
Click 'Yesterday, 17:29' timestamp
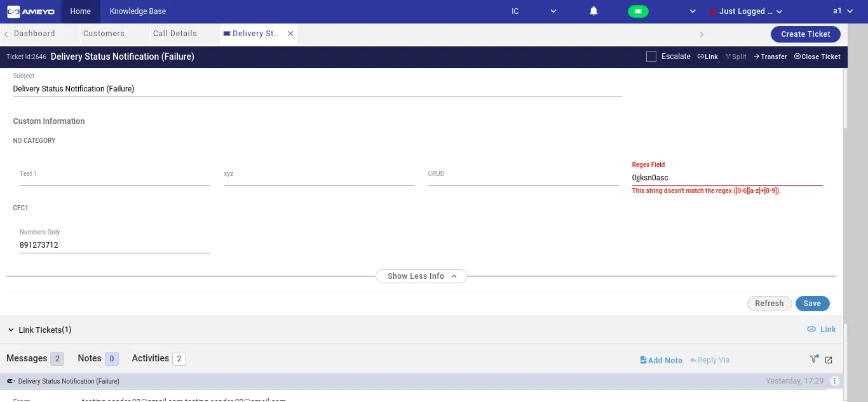(x=794, y=381)
